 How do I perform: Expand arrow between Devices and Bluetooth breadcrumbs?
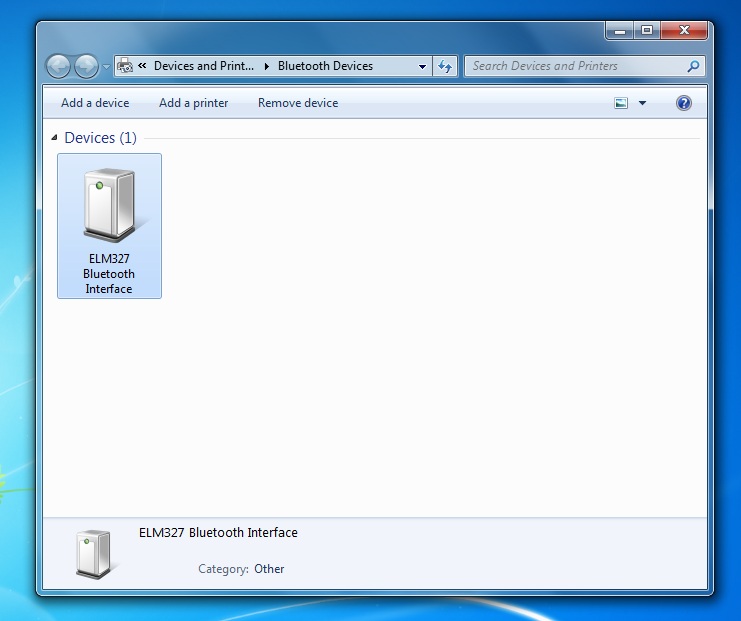coord(267,66)
